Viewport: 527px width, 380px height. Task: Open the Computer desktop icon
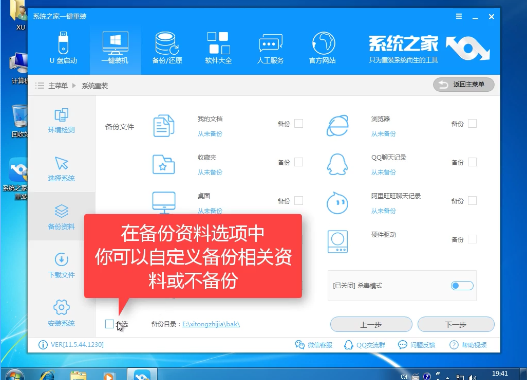(x=19, y=69)
